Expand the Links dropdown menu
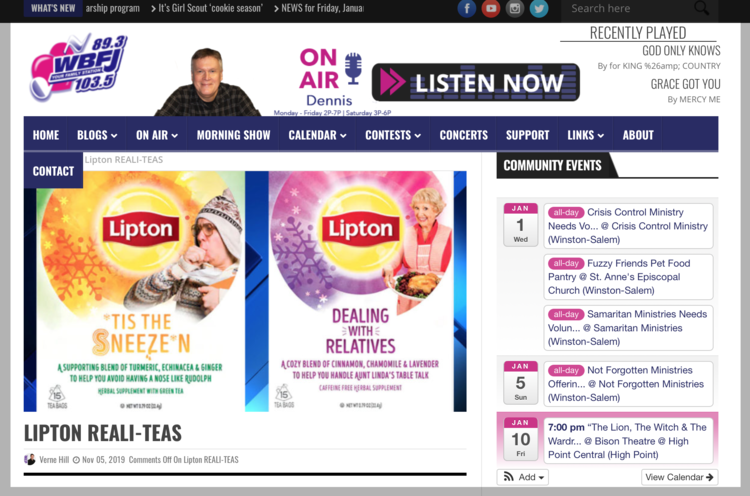 (x=585, y=135)
